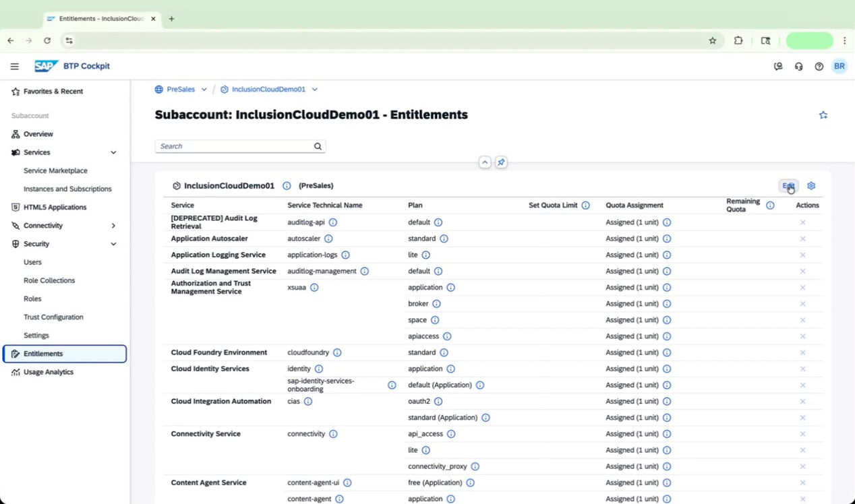Show info for oauth2 plan
The image size is (855, 504).
click(438, 402)
